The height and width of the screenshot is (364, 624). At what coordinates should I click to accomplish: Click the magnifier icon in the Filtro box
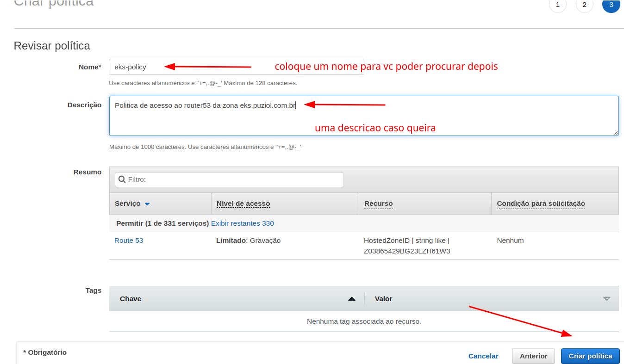pos(122,179)
